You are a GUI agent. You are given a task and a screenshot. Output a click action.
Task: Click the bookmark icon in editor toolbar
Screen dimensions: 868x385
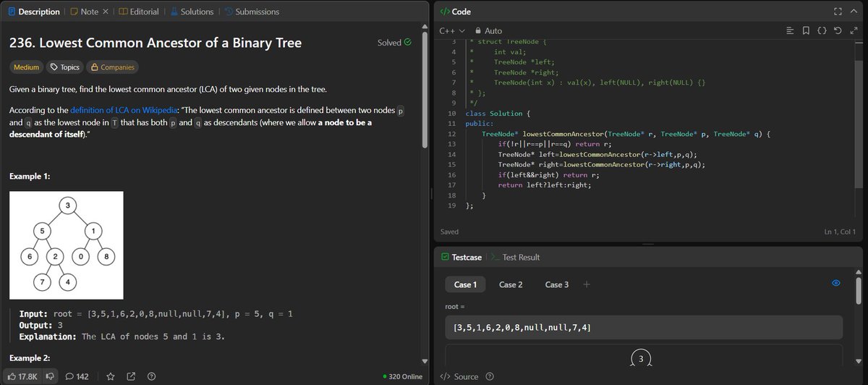click(806, 31)
